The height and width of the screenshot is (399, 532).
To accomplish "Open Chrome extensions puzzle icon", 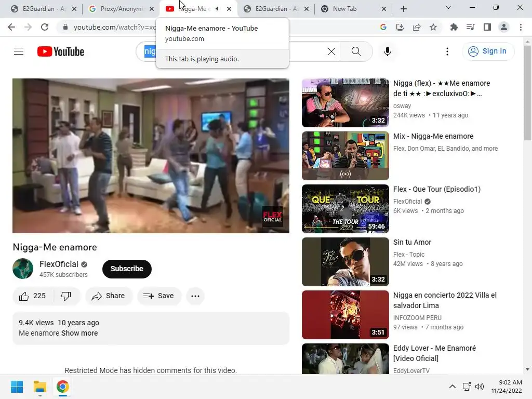I will click(454, 27).
